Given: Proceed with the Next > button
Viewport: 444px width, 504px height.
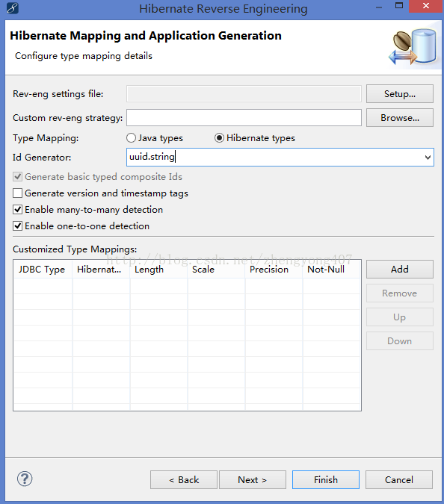Looking at the screenshot, I should 253,480.
